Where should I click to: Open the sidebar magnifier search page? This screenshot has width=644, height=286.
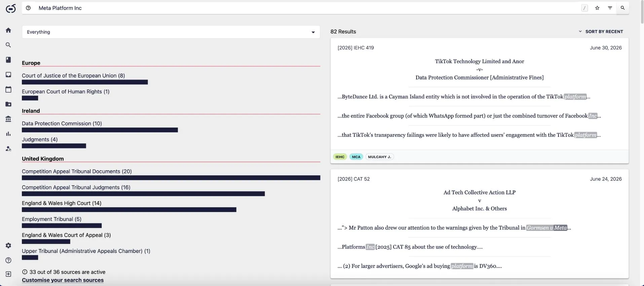point(8,45)
